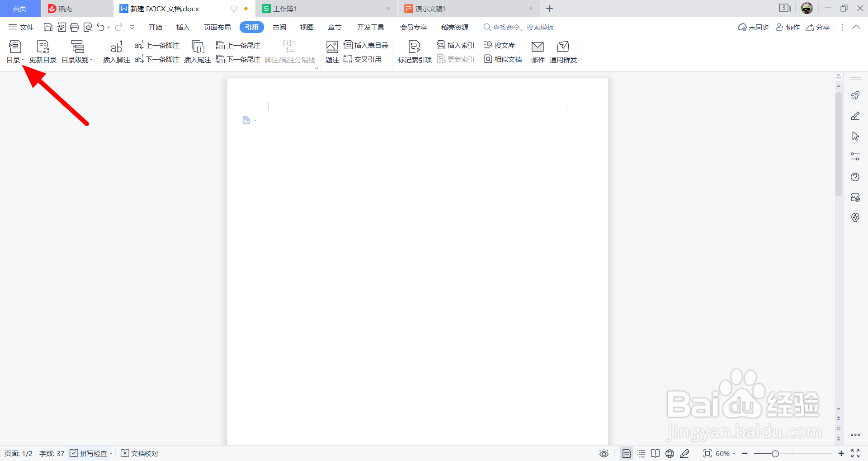Click the 邮件 mail merge icon
This screenshot has width=868, height=461.
pos(538,52)
